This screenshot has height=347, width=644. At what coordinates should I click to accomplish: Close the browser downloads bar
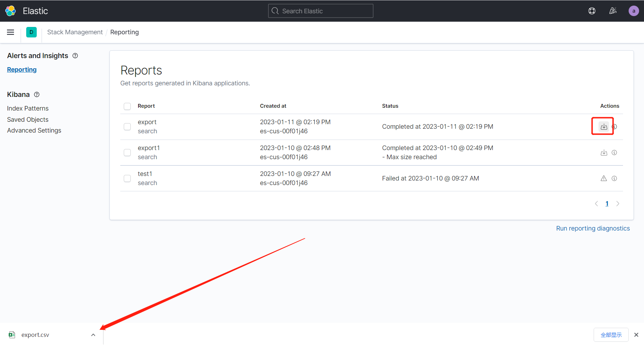point(636,335)
